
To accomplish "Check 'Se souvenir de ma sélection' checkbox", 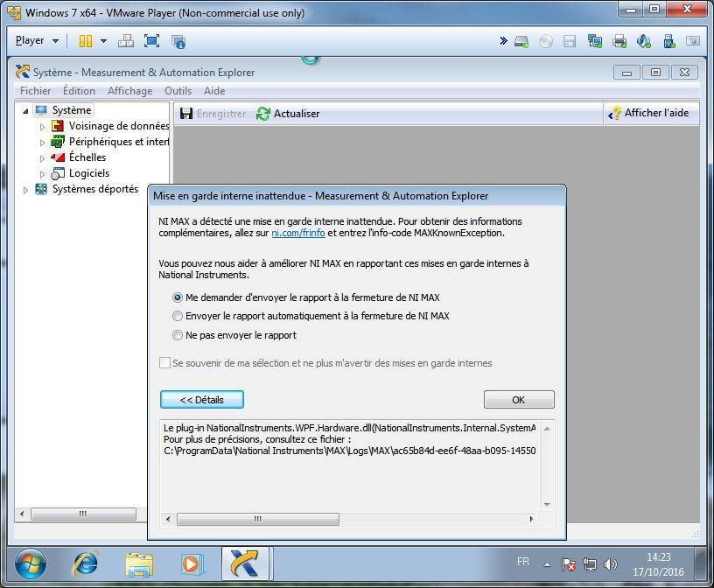I will [164, 363].
